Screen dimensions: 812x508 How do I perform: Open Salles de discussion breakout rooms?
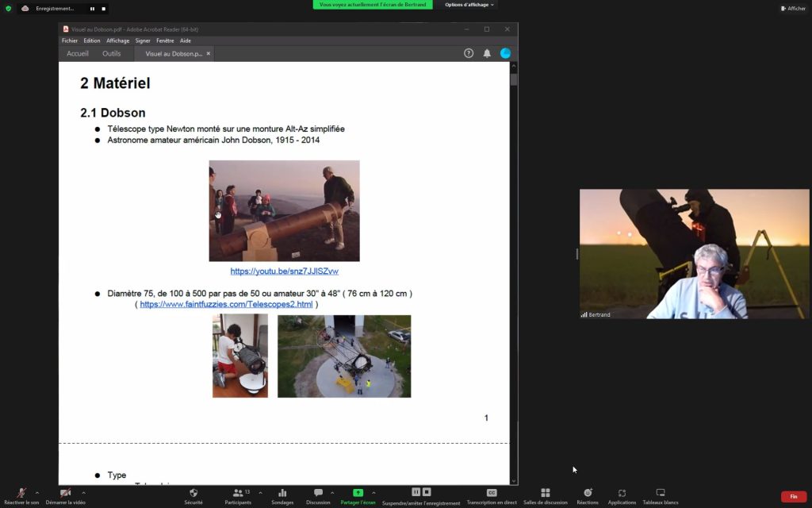pos(546,496)
